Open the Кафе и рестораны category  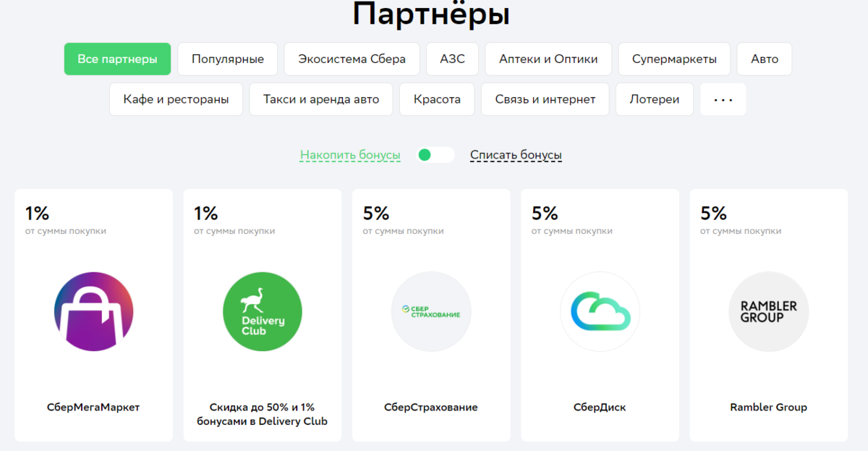[x=176, y=99]
